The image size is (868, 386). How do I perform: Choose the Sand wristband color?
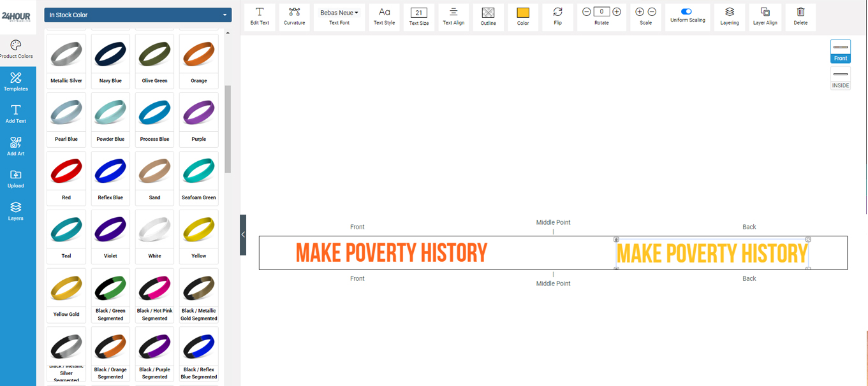155,178
